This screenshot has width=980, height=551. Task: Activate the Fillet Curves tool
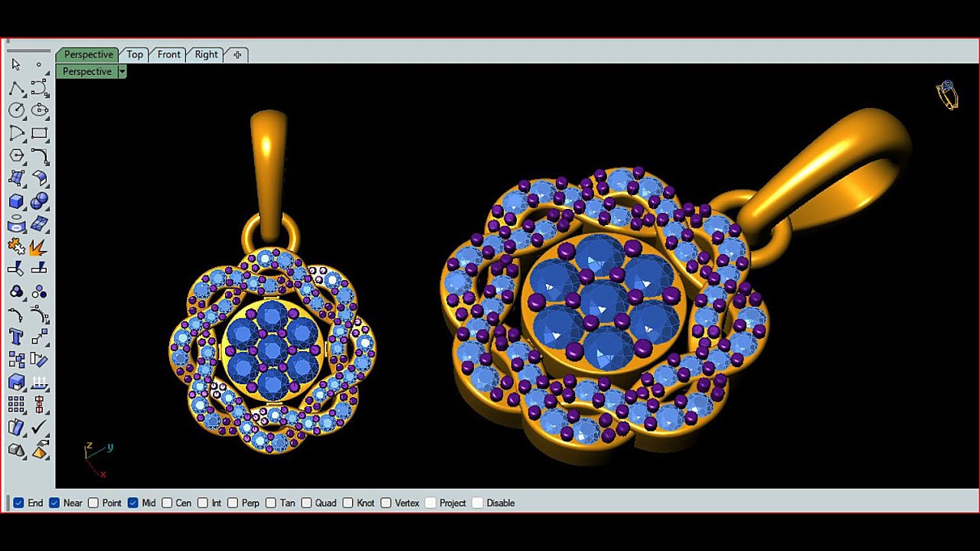pos(39,155)
